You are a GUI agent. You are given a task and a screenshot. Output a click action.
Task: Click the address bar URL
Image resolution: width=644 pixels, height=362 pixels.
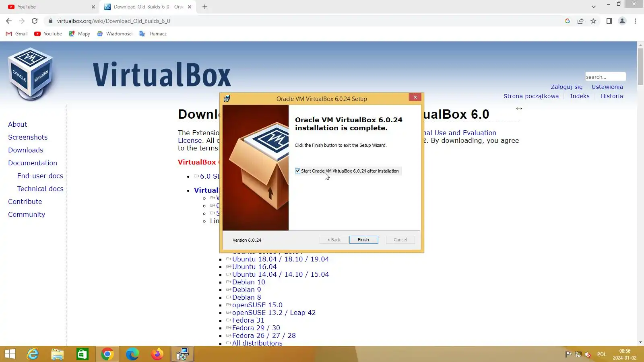[114, 21]
